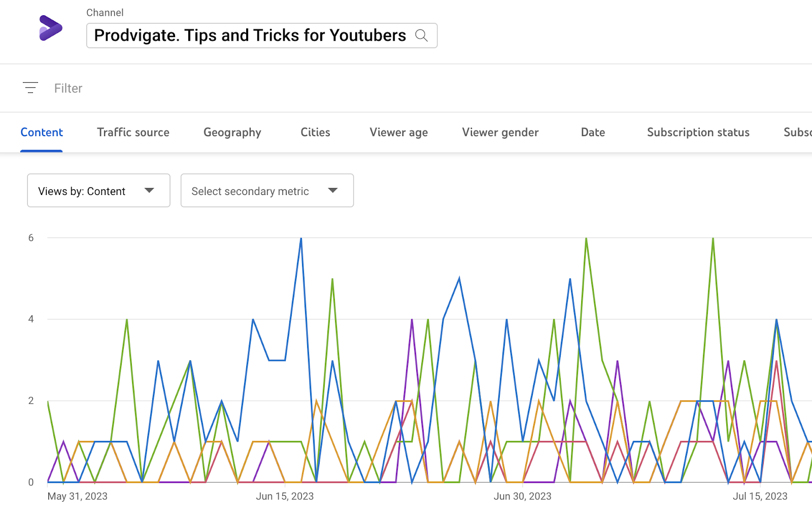
Task: Click the purple channel logo icon
Action: [x=51, y=28]
